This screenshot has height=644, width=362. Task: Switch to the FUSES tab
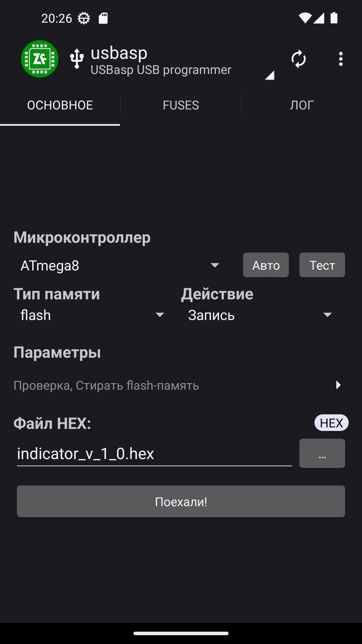(x=181, y=105)
